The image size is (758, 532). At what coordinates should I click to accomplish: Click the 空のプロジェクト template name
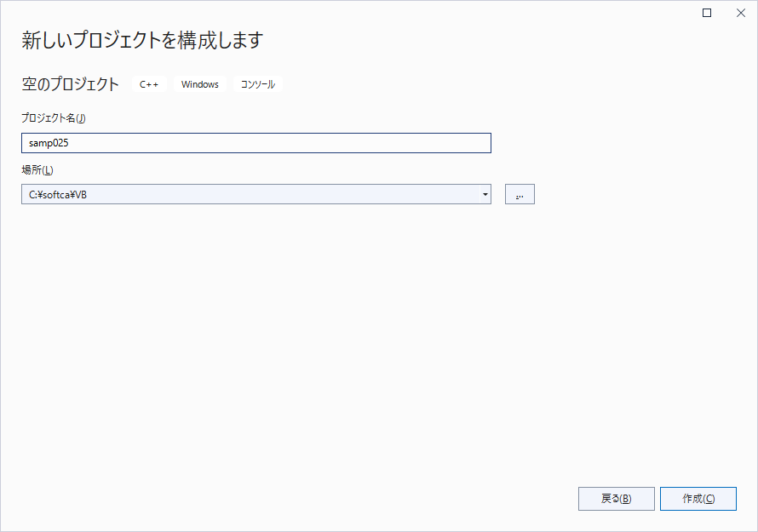click(71, 84)
